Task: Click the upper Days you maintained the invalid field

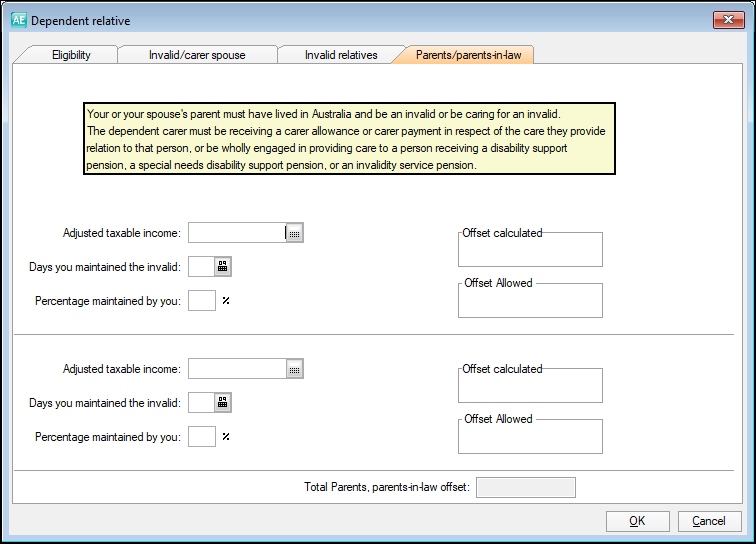Action: [x=201, y=266]
